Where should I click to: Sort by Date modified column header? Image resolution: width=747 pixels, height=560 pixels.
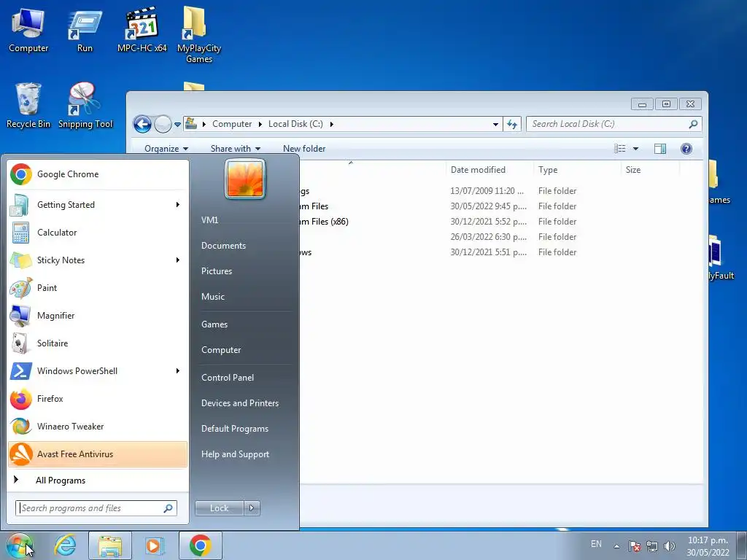pyautogui.click(x=489, y=170)
